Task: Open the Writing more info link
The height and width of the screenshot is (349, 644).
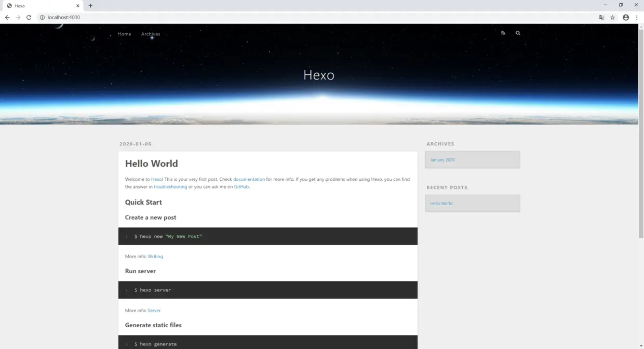Action: coord(155,257)
